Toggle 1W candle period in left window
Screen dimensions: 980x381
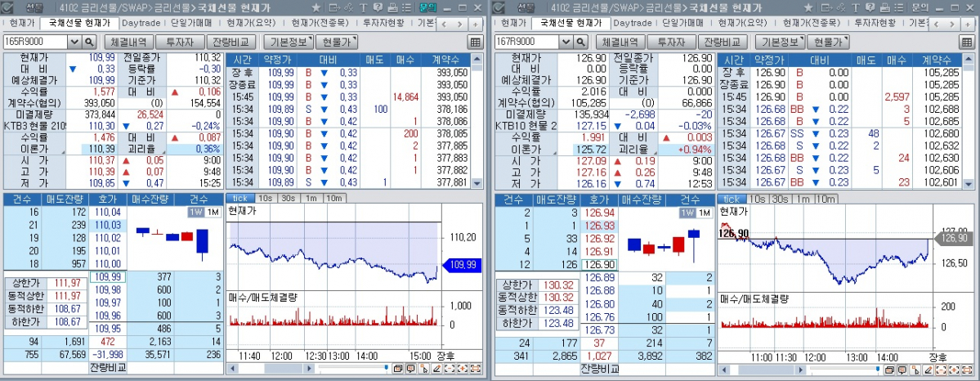[x=195, y=213]
